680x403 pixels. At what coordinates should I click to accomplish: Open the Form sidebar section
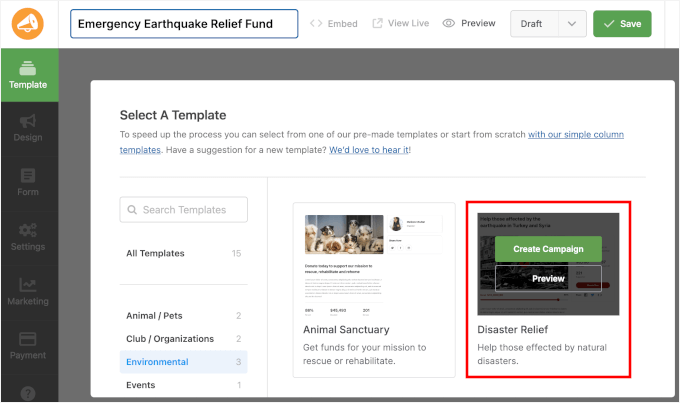28,180
